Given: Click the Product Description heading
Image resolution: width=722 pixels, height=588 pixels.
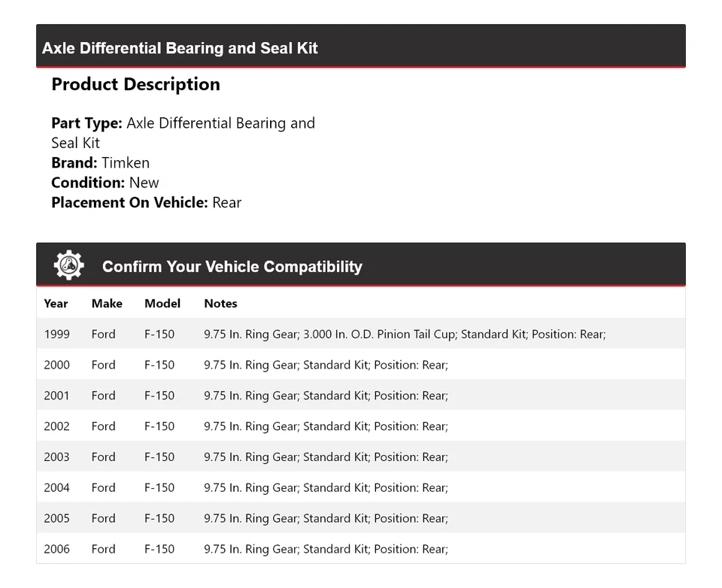Looking at the screenshot, I should click(135, 84).
